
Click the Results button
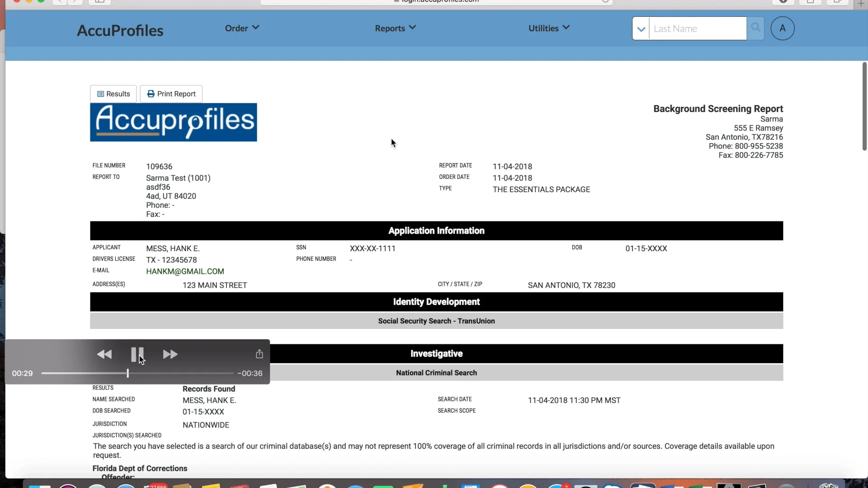113,94
